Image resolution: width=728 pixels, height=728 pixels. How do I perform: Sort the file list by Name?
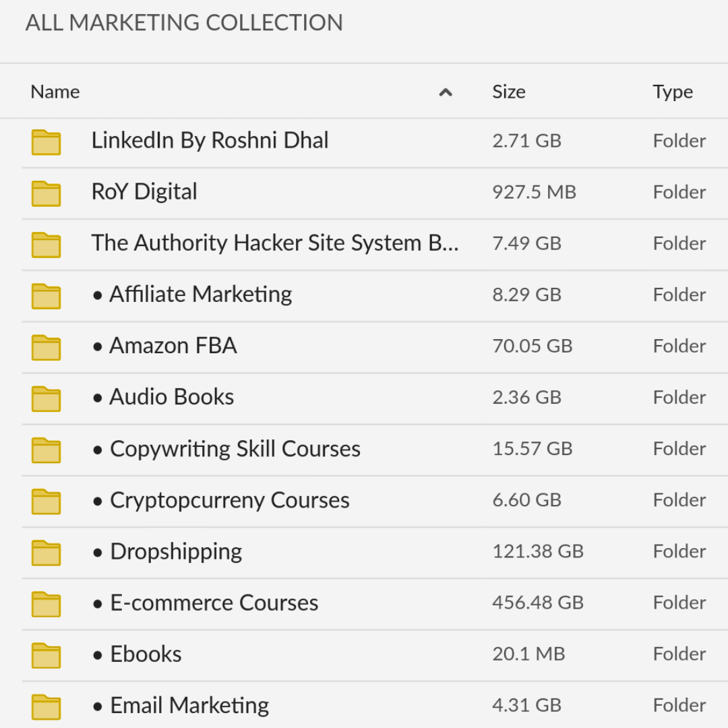point(55,92)
